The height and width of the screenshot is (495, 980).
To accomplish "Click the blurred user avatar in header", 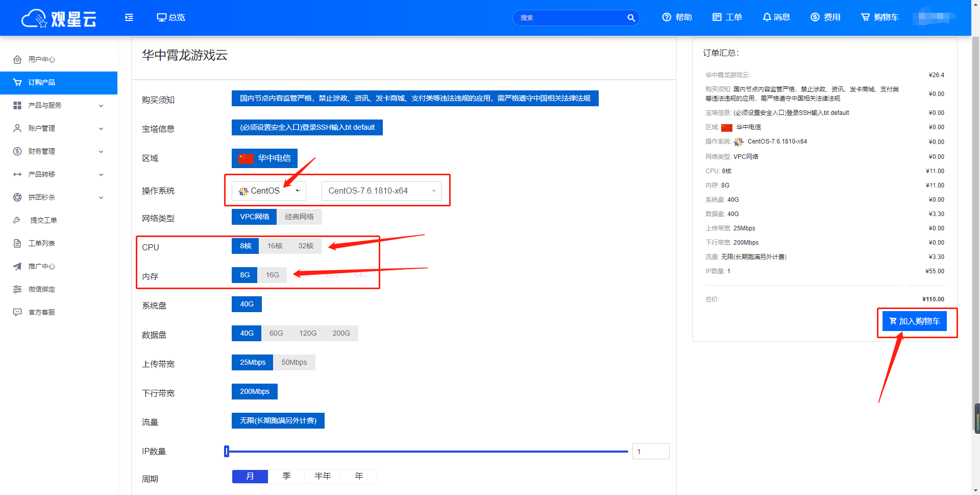I will tap(934, 17).
